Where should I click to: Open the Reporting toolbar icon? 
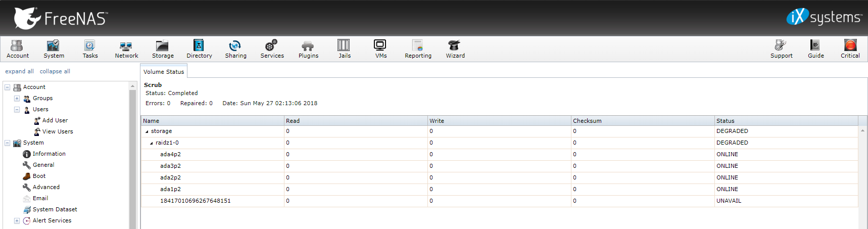418,49
